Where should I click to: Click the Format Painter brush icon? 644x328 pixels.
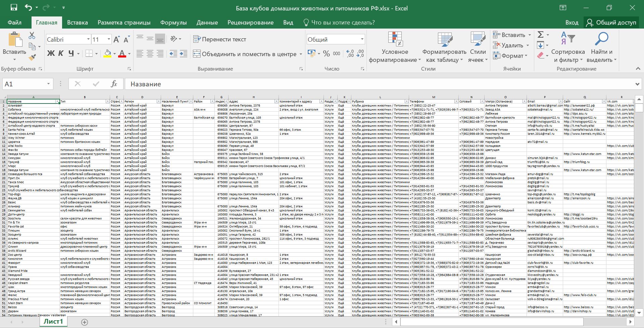click(32, 57)
